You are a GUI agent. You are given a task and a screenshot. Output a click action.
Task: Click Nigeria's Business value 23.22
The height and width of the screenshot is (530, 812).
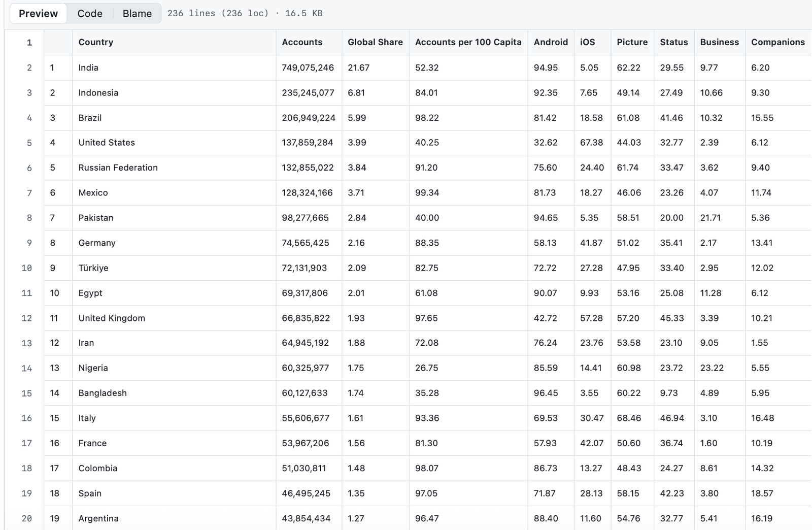[712, 368]
